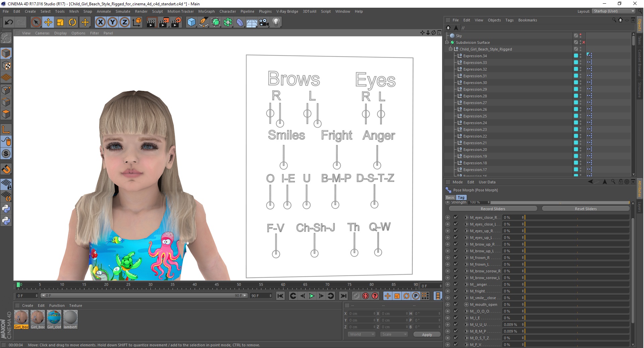Image resolution: width=644 pixels, height=348 pixels.
Task: Go to start of timeline
Action: point(280,296)
